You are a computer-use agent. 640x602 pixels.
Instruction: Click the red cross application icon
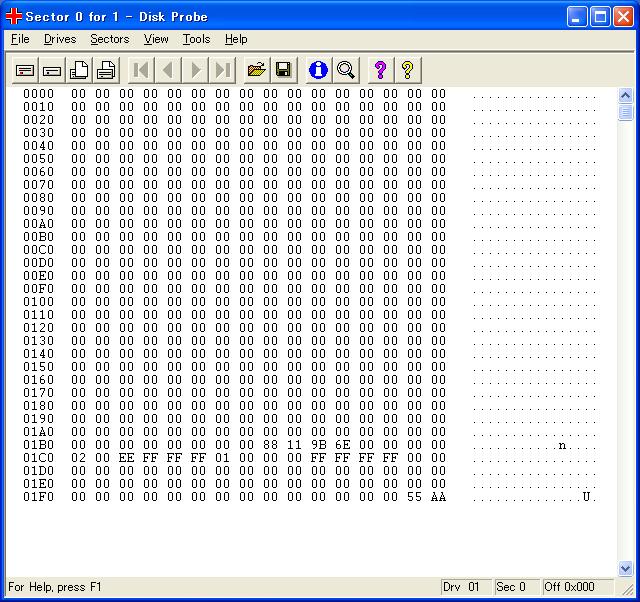[x=14, y=16]
